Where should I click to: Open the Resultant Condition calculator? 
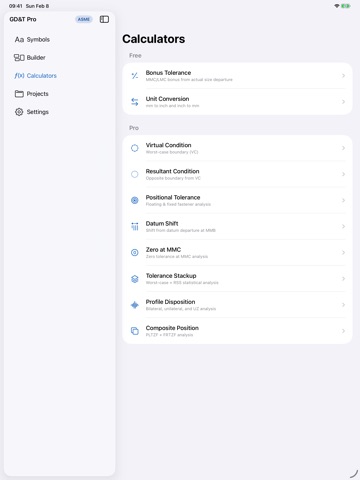(237, 174)
